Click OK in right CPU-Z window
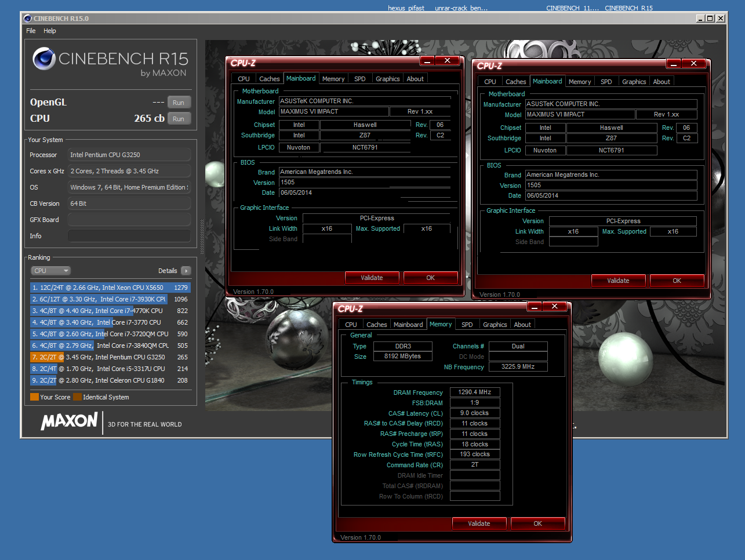Viewport: 745px width, 560px height. [x=677, y=281]
